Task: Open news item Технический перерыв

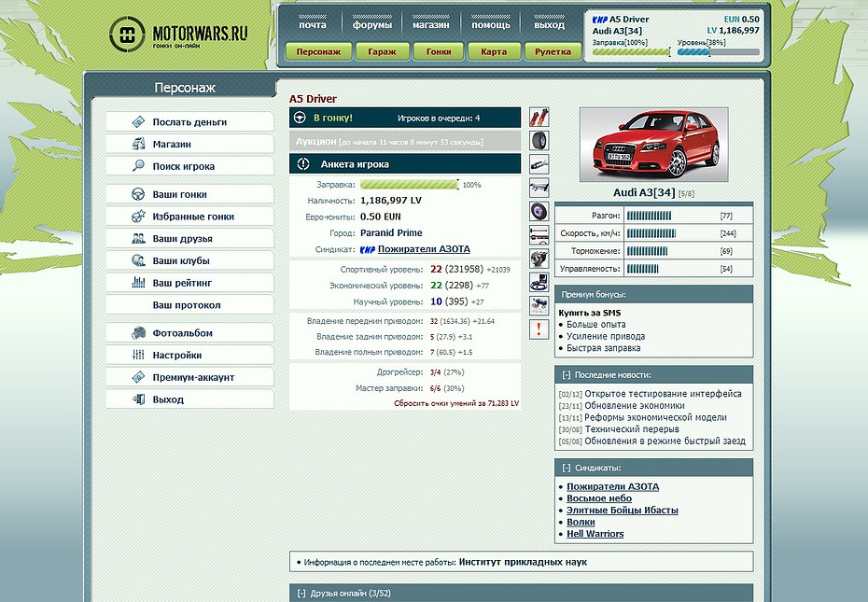Action: pyautogui.click(x=632, y=429)
